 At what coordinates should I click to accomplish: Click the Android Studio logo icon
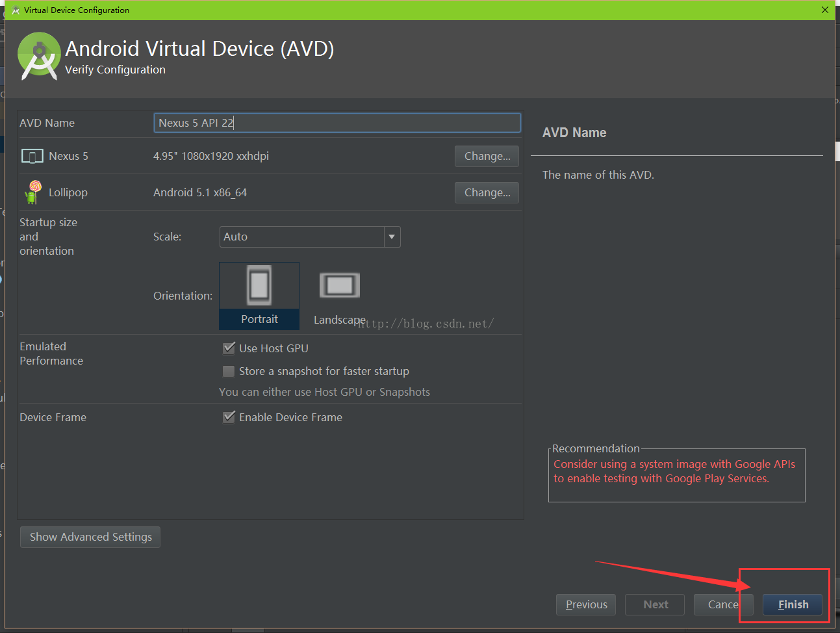39,57
